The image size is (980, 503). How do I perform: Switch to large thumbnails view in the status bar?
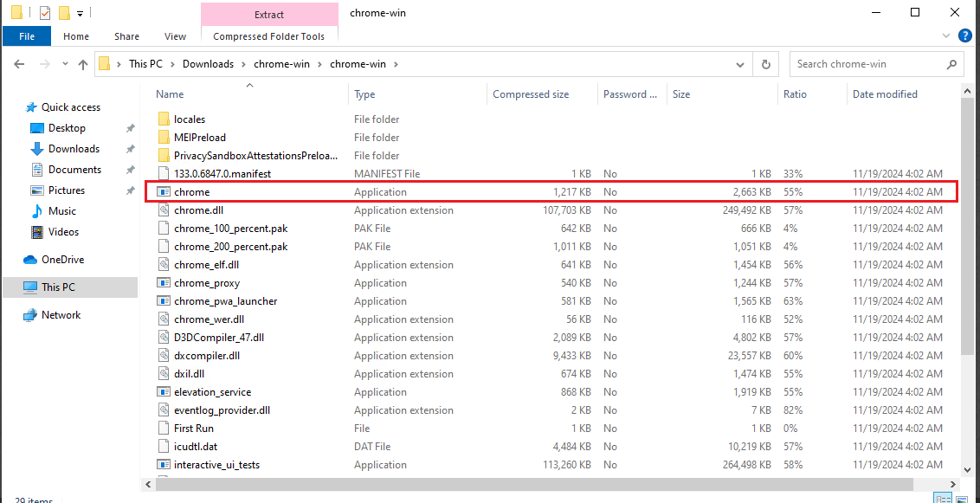[x=962, y=497]
